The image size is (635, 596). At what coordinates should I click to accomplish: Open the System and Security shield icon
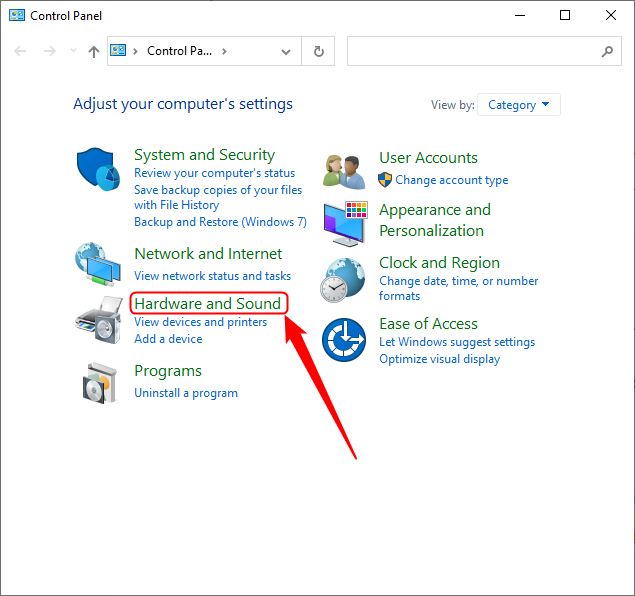(x=98, y=169)
